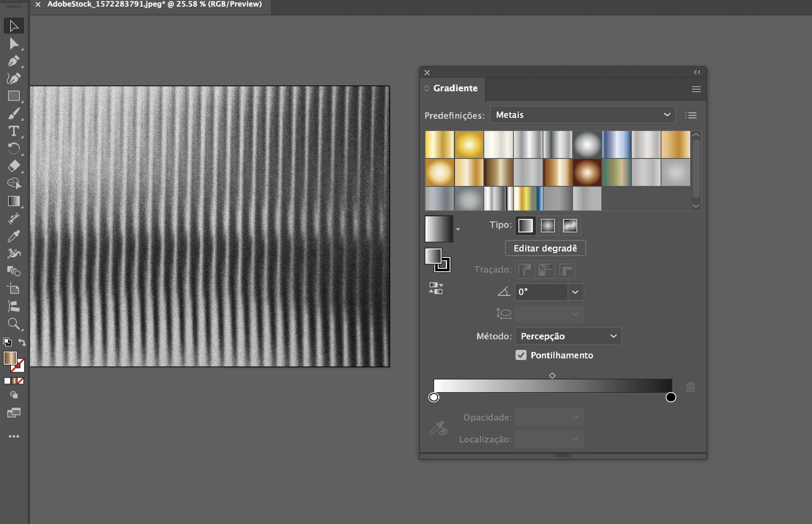Select the radial gradient type

click(x=548, y=225)
